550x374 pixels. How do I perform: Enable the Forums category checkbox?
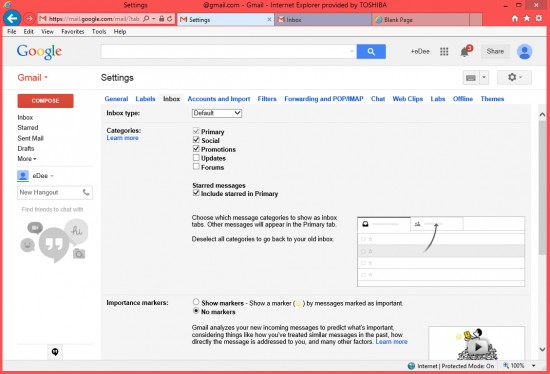[x=196, y=166]
